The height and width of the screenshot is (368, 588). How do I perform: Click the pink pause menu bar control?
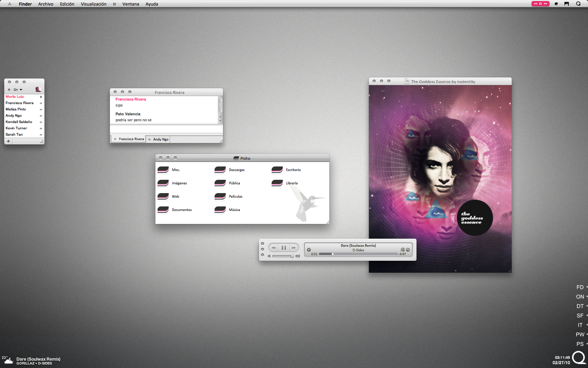pyautogui.click(x=540, y=4)
